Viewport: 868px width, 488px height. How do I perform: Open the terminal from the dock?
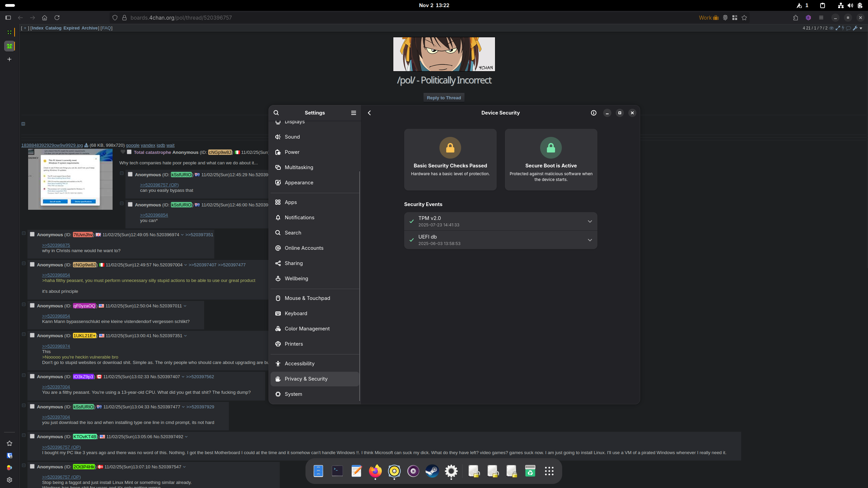tap(337, 471)
